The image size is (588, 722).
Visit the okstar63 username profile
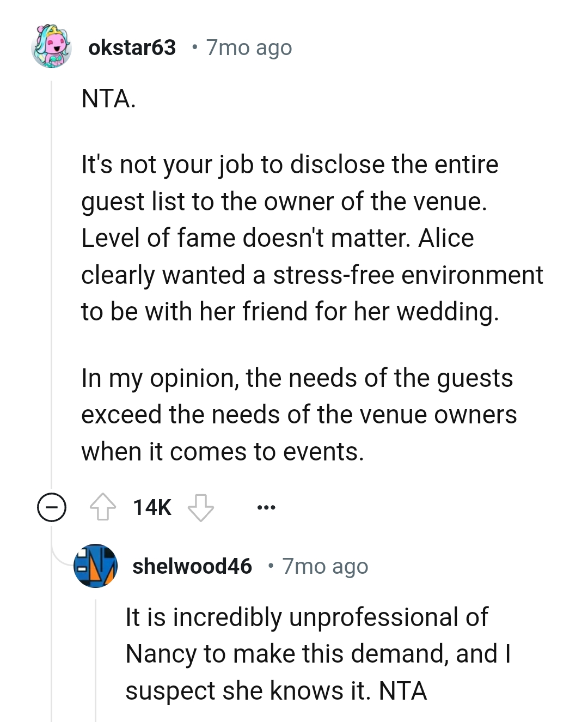coord(132,48)
